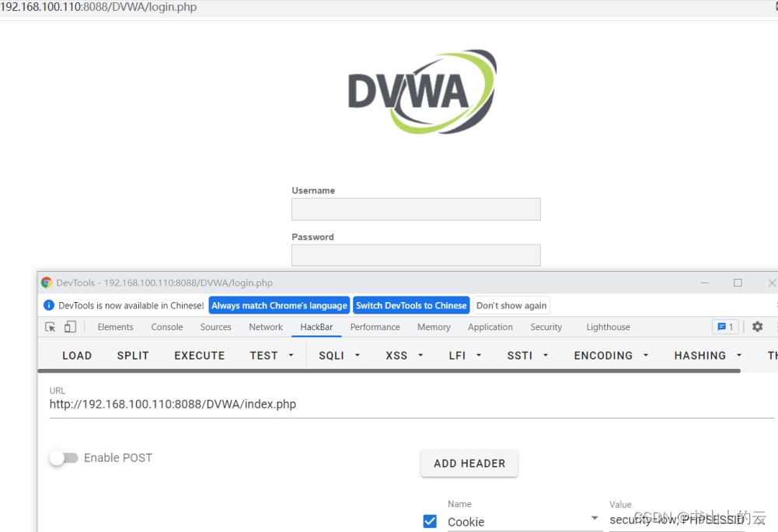This screenshot has height=532, width=778.
Task: Select the HackBar tab
Action: (x=316, y=327)
